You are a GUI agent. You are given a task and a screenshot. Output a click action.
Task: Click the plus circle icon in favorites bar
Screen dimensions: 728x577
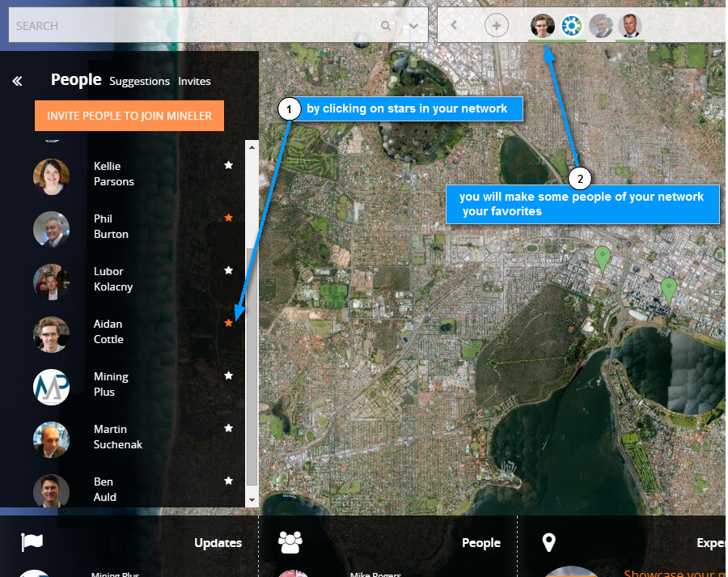tap(496, 26)
